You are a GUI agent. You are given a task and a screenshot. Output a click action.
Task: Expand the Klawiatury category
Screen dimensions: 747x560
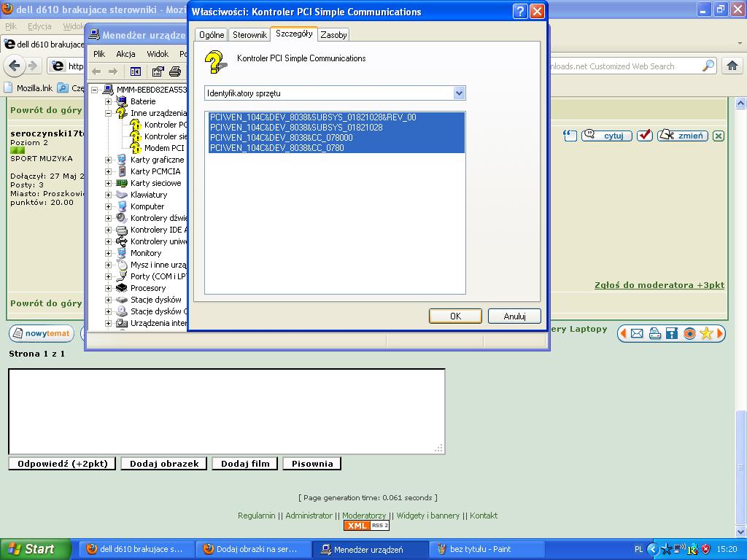coord(108,195)
